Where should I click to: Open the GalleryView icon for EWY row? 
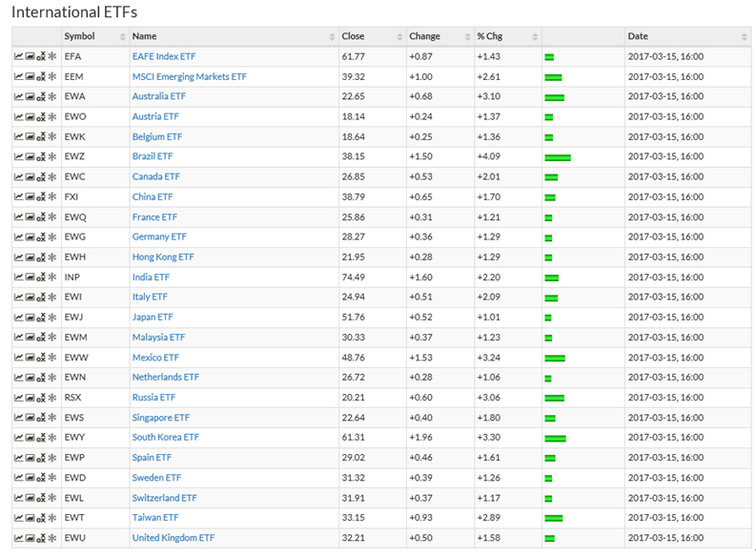coord(30,437)
